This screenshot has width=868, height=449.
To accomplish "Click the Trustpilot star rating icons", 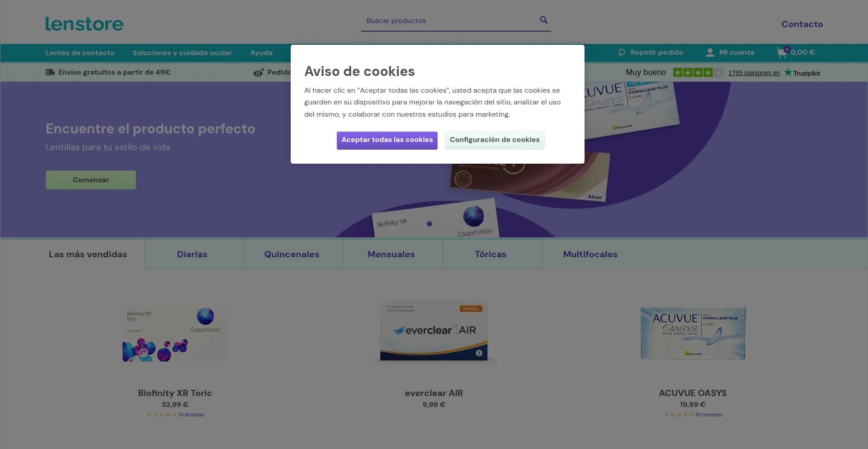I will pos(698,72).
